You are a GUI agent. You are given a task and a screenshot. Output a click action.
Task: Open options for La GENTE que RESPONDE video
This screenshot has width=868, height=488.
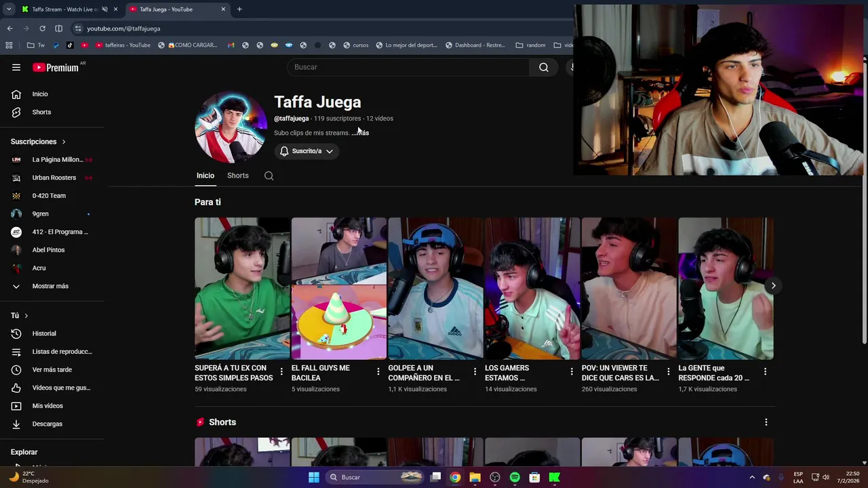pyautogui.click(x=765, y=371)
